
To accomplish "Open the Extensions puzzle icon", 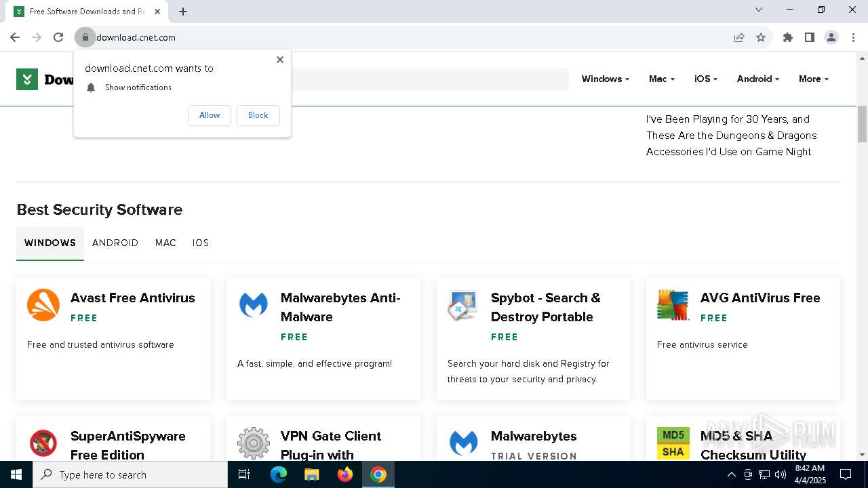I will [x=788, y=37].
